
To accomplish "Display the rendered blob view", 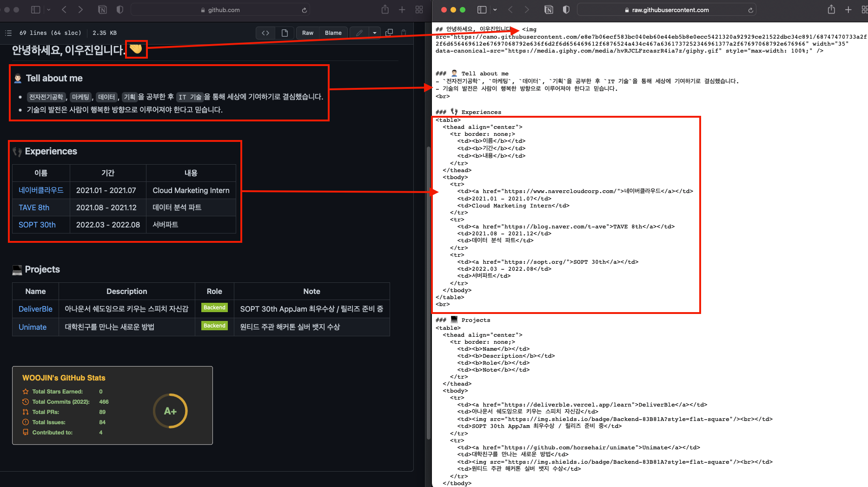I will tap(285, 33).
